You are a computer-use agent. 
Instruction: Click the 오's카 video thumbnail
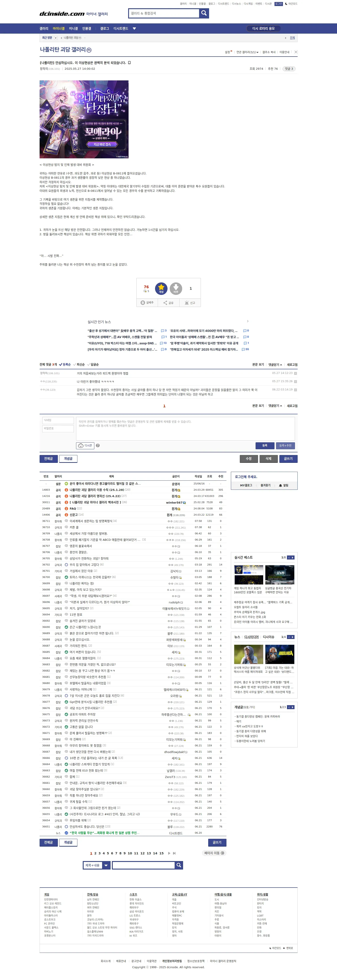280,575
